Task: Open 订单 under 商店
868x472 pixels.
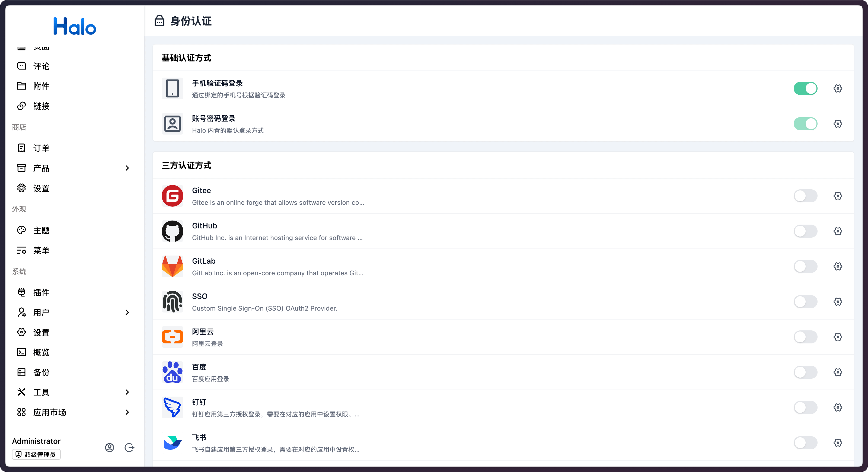Action: (41, 148)
